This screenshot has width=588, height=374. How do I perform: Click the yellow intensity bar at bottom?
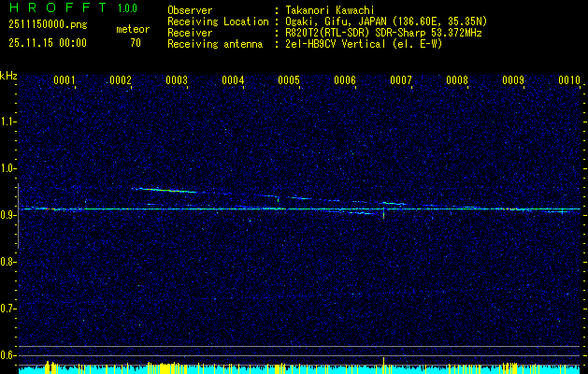pos(384,364)
